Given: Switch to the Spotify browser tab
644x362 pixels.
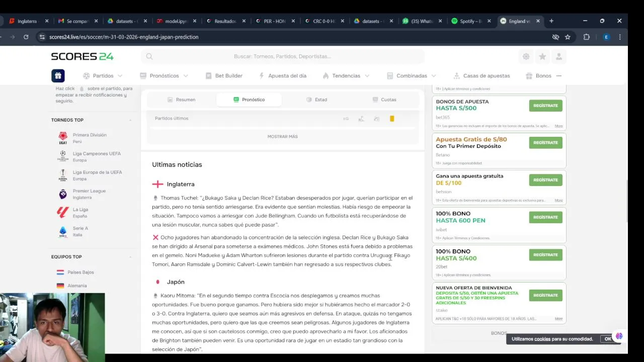Looking at the screenshot, I should tap(470, 21).
